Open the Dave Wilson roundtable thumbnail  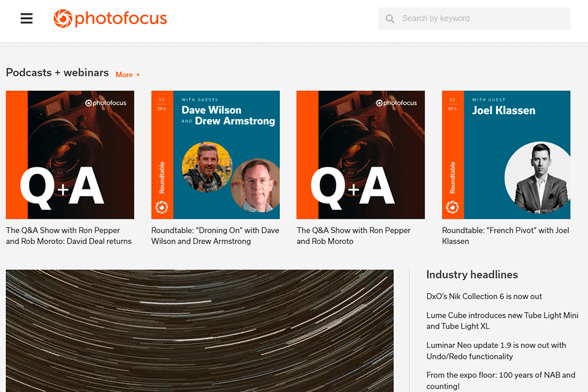click(216, 155)
